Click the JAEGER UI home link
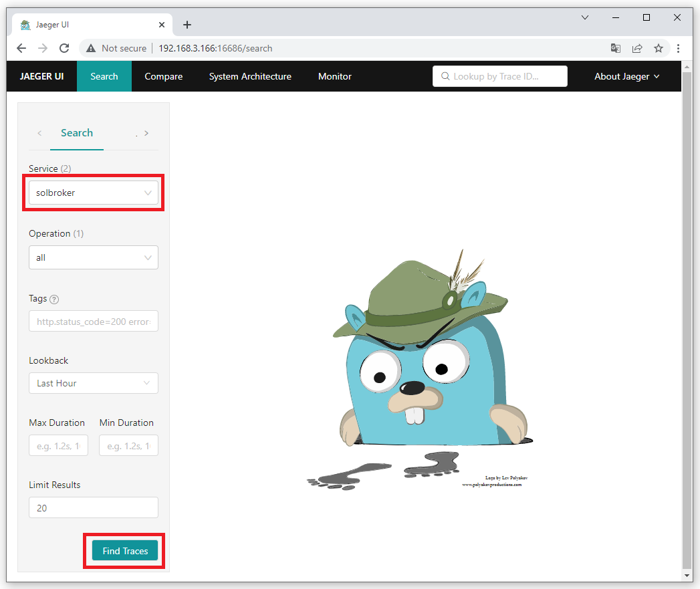 coord(41,76)
